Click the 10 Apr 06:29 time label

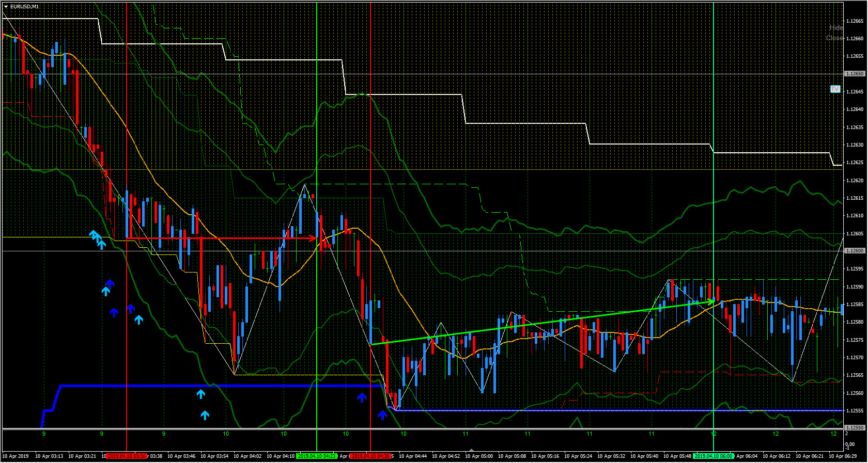point(843,456)
